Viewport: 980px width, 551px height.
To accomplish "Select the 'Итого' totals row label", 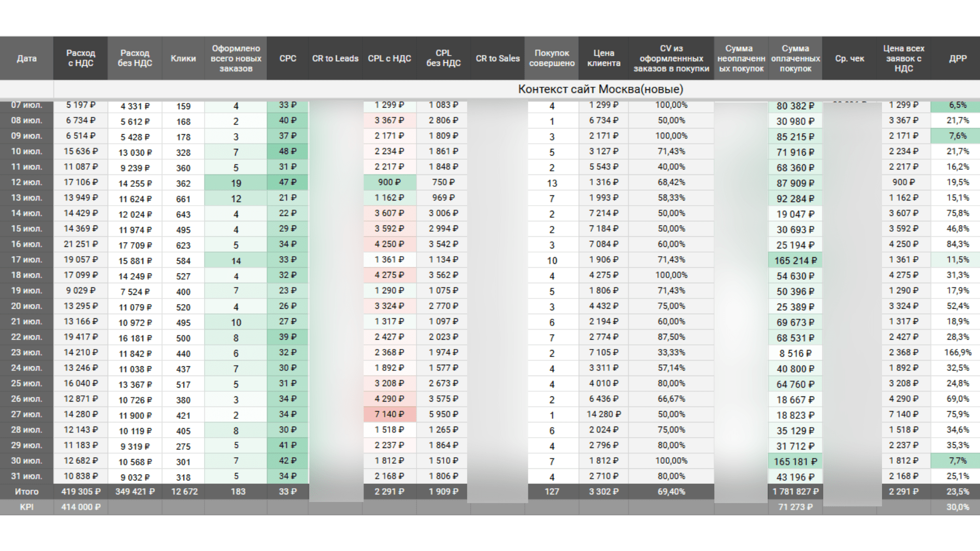I will (x=27, y=492).
